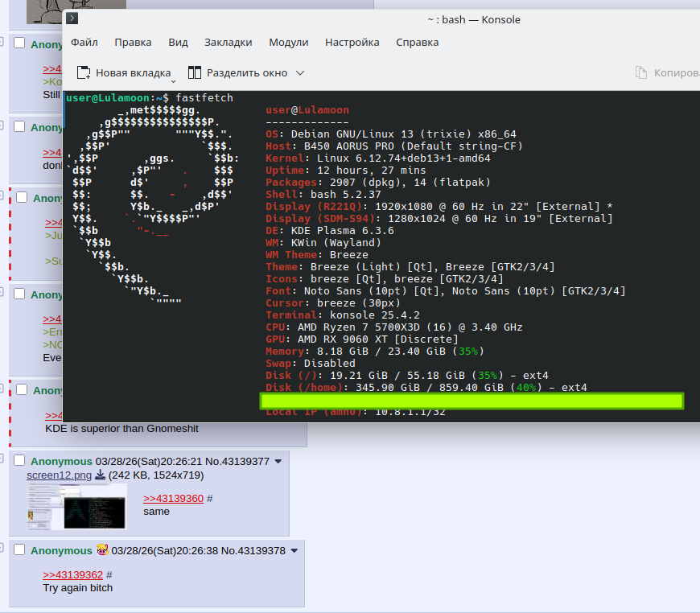Open the Закладки menu

pos(229,43)
